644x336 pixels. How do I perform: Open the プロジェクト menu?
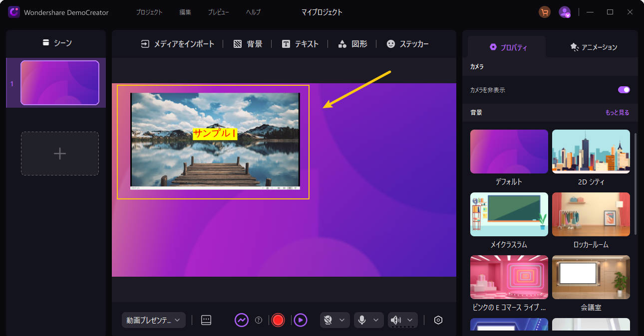point(149,12)
